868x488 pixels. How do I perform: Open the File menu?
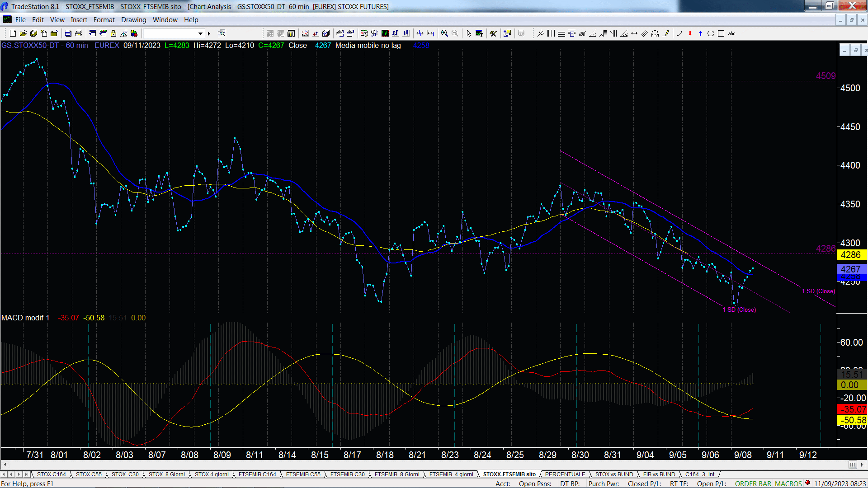[20, 20]
